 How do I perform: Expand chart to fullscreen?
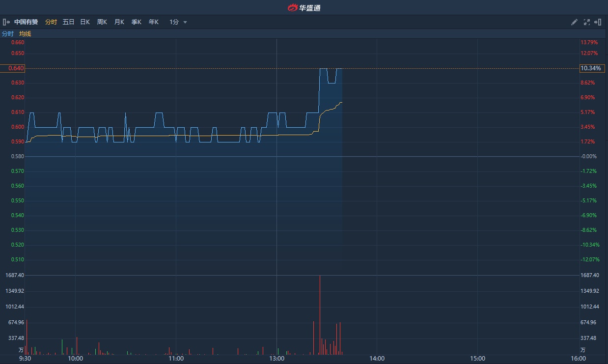click(586, 22)
